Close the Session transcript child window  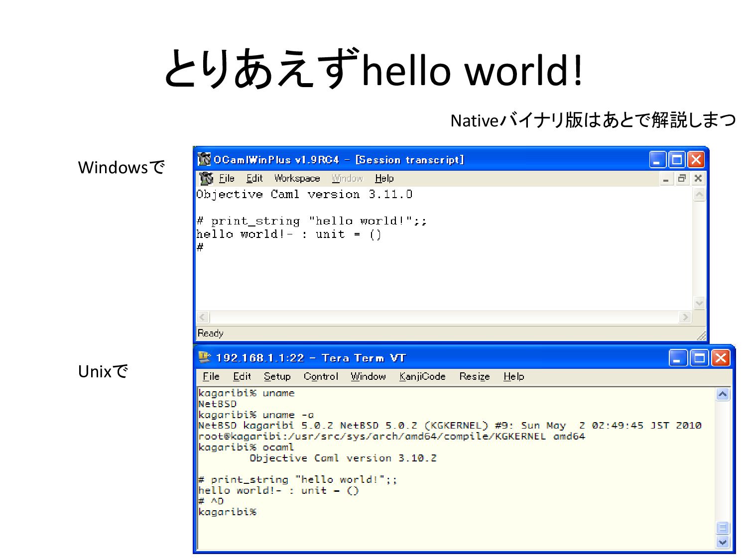tap(698, 178)
